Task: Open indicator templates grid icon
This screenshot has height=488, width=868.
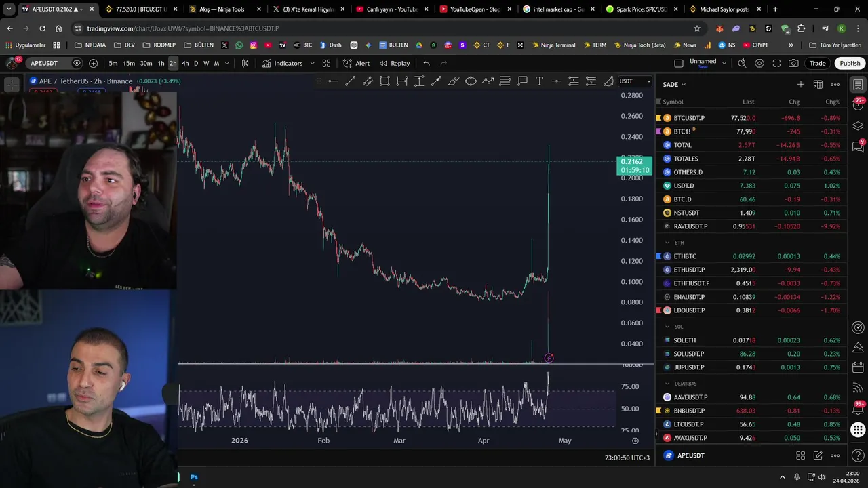Action: pyautogui.click(x=326, y=63)
